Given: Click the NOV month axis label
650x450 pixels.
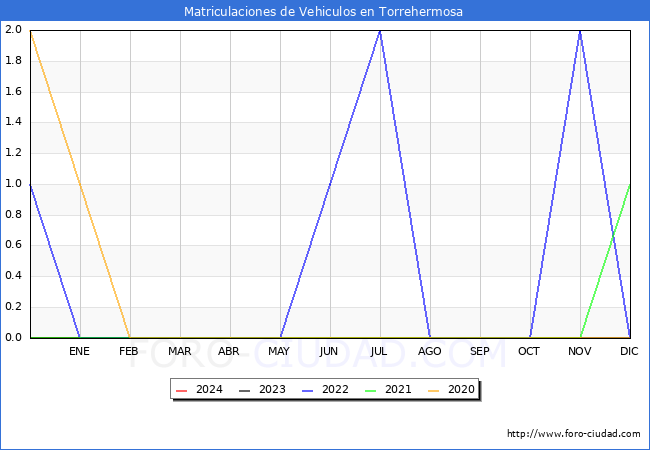Looking at the screenshot, I should point(580,351).
